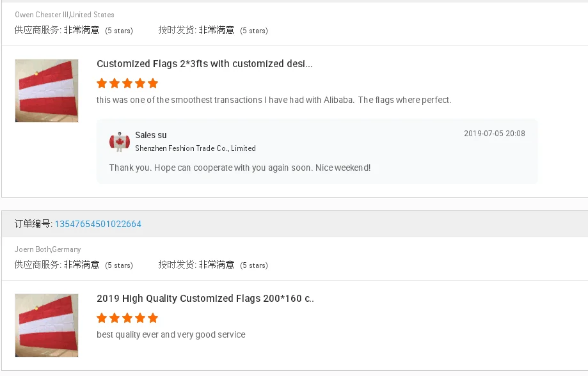Open the 2019 High Quality flag thumbnail
Image resolution: width=588 pixels, height=376 pixels.
tap(47, 325)
